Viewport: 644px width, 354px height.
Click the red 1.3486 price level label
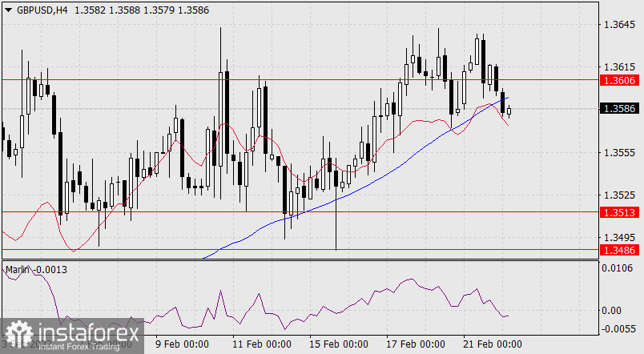click(x=620, y=250)
